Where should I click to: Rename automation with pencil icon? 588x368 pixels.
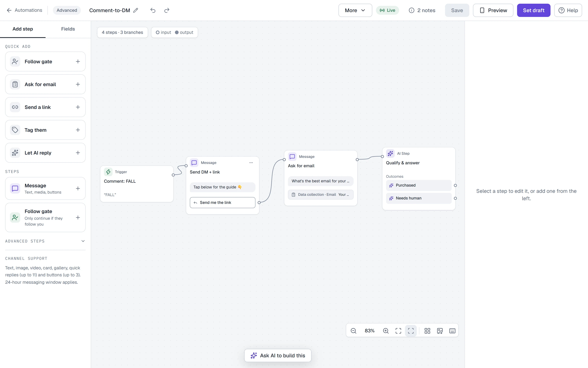[x=136, y=10]
